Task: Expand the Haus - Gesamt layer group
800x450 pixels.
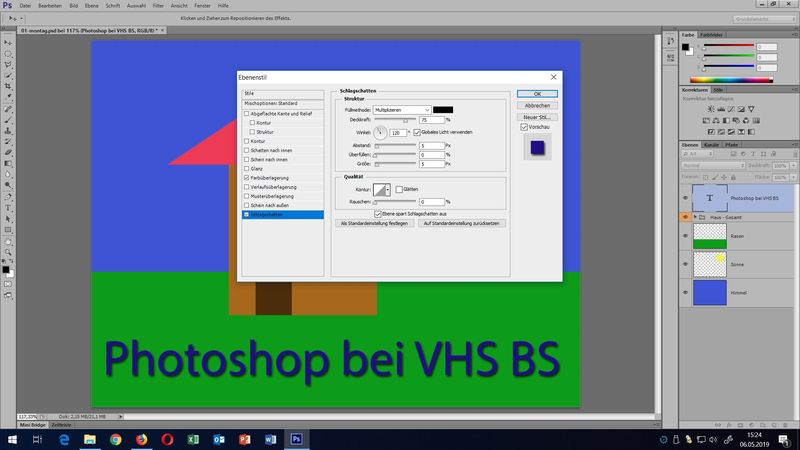Action: click(x=695, y=217)
